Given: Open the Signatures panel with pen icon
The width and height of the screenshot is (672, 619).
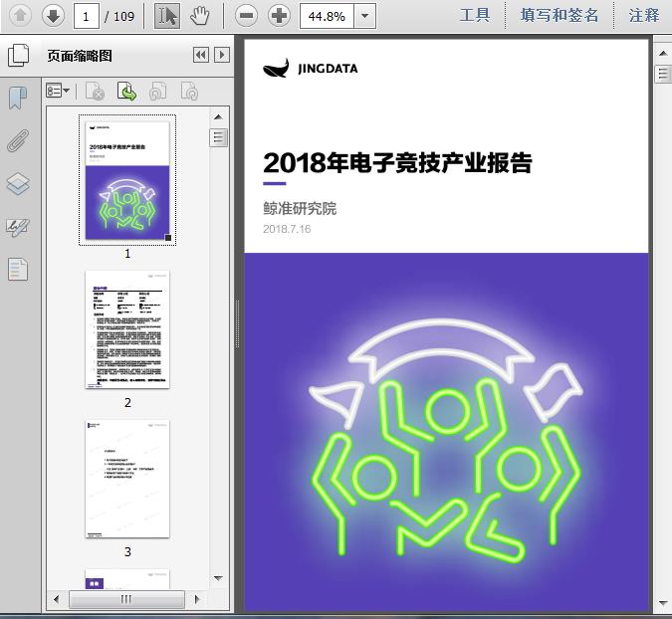Looking at the screenshot, I should coord(18,227).
